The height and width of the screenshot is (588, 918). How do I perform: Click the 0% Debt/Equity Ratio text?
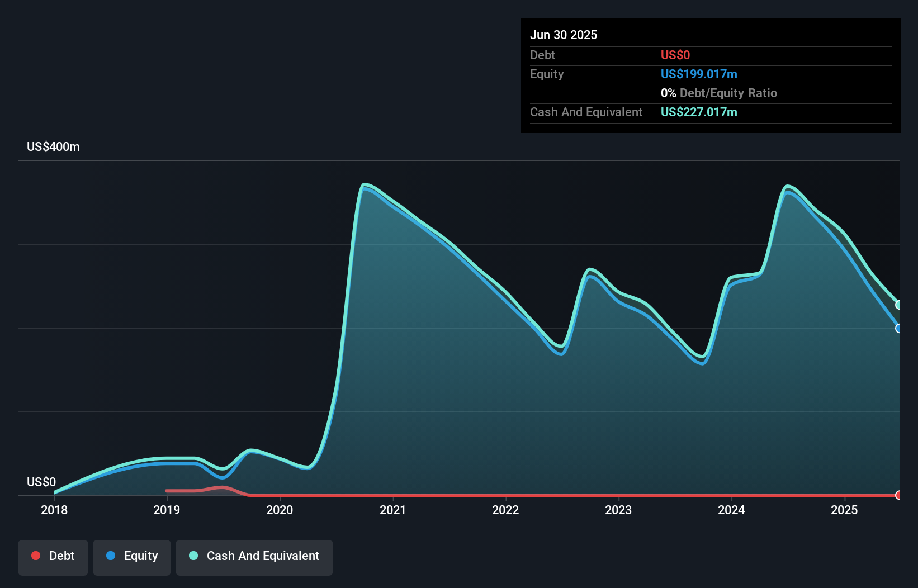pos(719,93)
